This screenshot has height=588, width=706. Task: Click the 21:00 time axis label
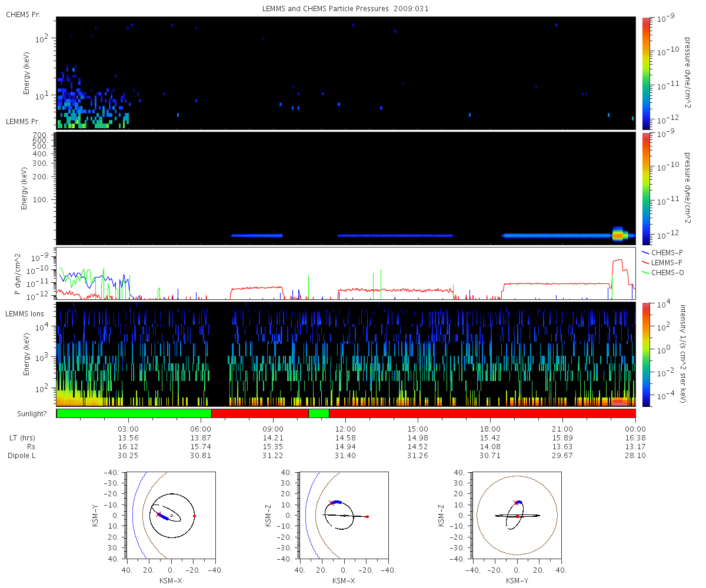click(563, 429)
